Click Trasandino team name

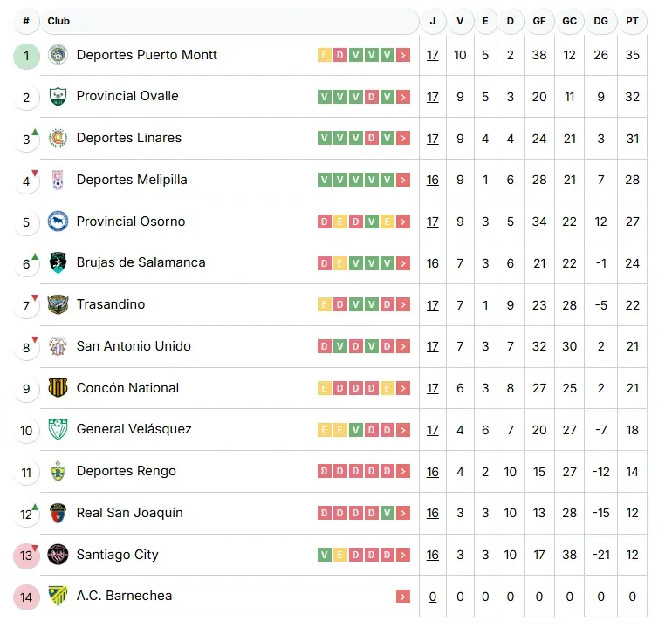(x=111, y=304)
